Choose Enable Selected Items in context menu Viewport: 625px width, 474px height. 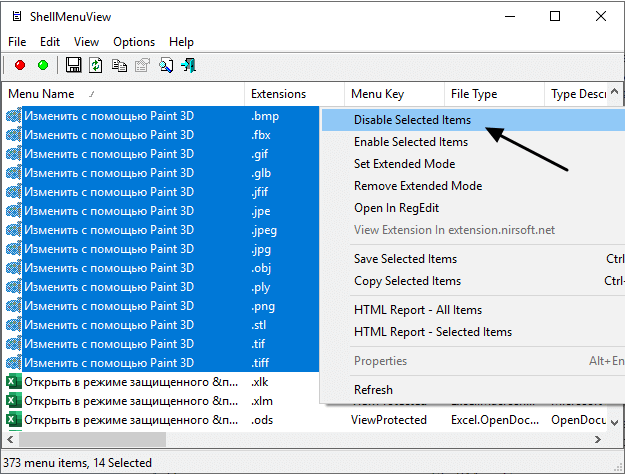point(473,142)
